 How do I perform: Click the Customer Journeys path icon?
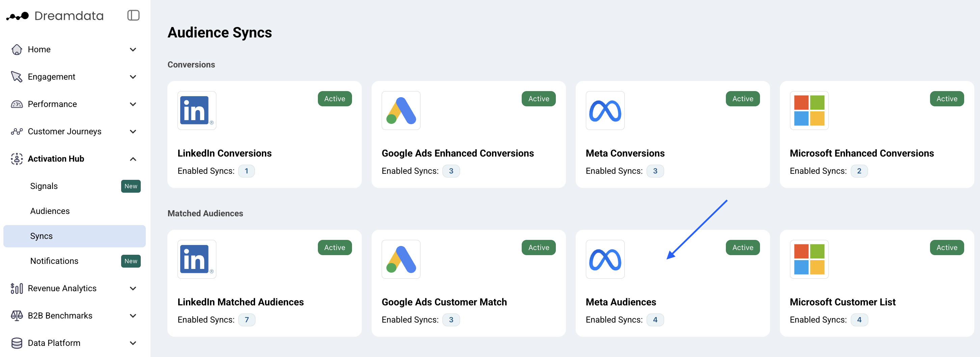click(x=17, y=132)
